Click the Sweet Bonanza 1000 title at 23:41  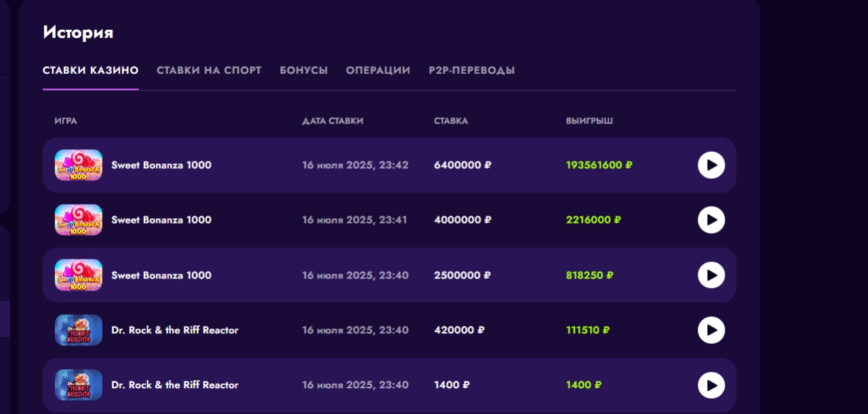click(x=161, y=220)
